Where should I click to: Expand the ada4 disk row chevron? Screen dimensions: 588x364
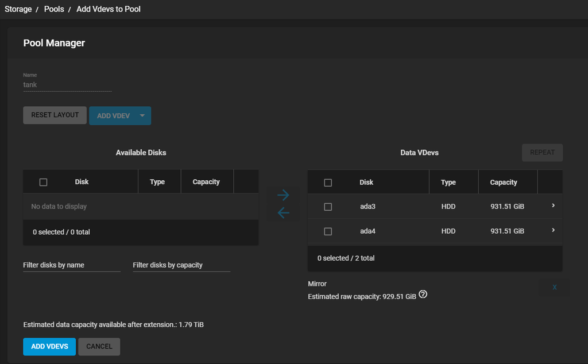[553, 230]
